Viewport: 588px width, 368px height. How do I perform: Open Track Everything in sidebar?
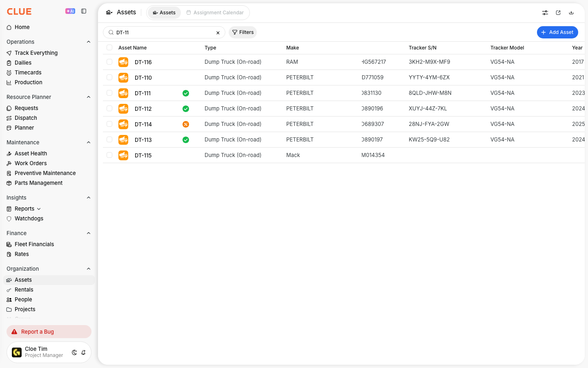[x=36, y=53]
